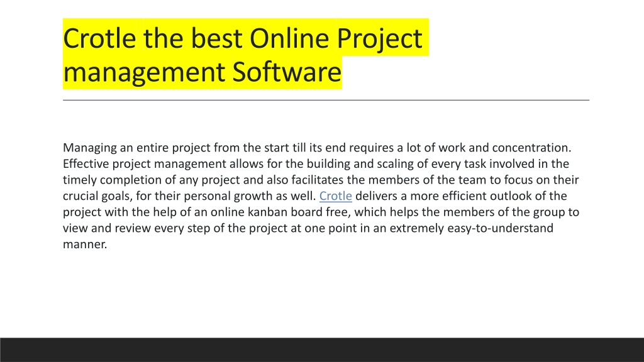Select the title line "management Software"
This screenshot has width=644, height=362.
click(x=202, y=72)
